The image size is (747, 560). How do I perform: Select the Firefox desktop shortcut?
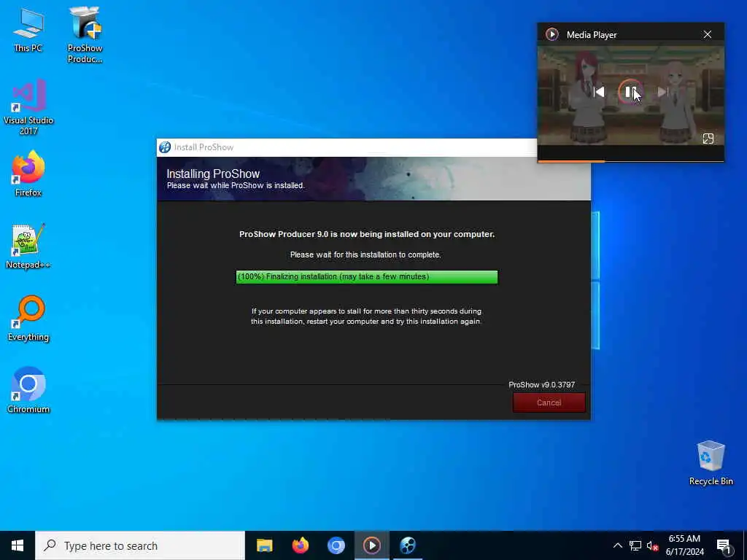(28, 174)
